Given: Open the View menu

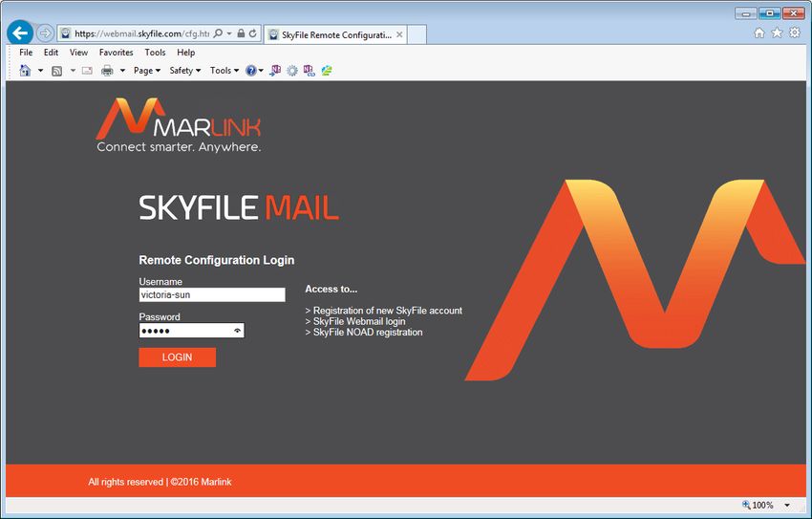Looking at the screenshot, I should click(x=78, y=53).
